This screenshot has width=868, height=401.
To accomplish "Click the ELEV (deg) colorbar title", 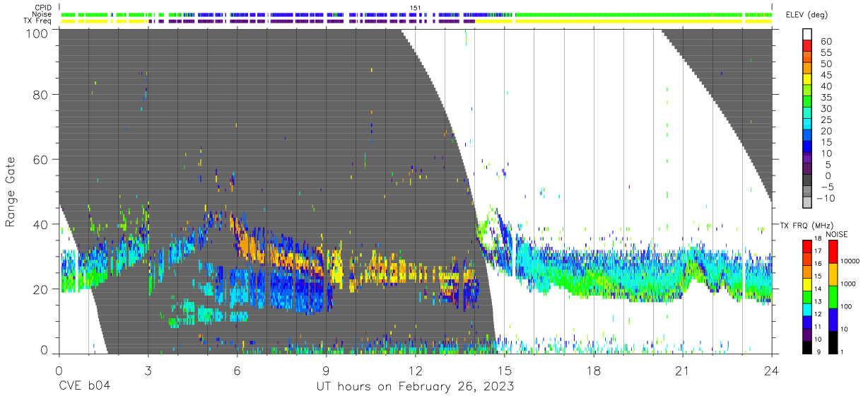I will pyautogui.click(x=807, y=15).
